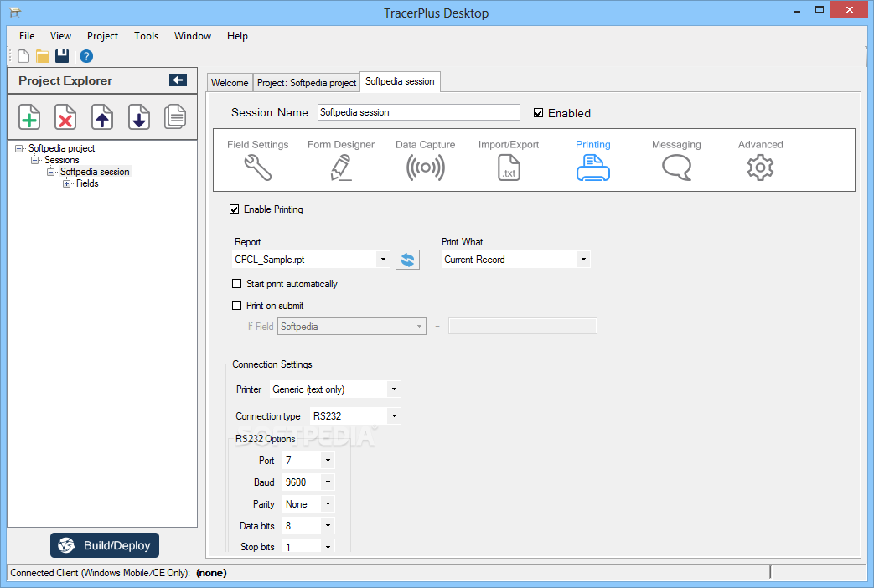874x588 pixels.
Task: Open the Tools menu
Action: coord(146,36)
